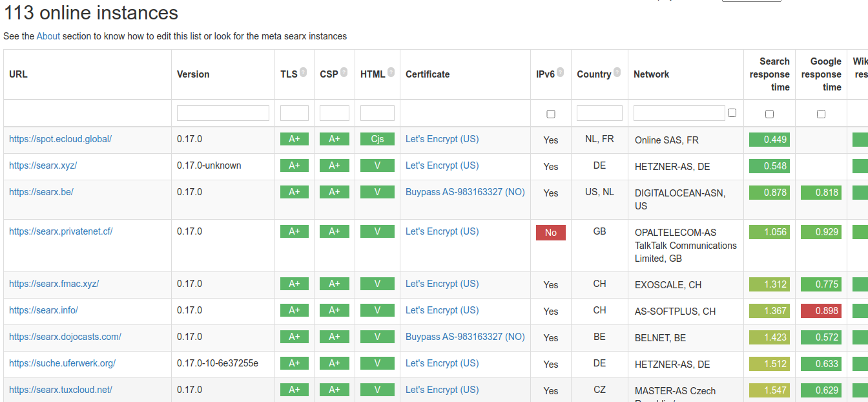Viewport: 868px width, 402px height.
Task: Click the help icon next to IPv6
Action: click(560, 73)
